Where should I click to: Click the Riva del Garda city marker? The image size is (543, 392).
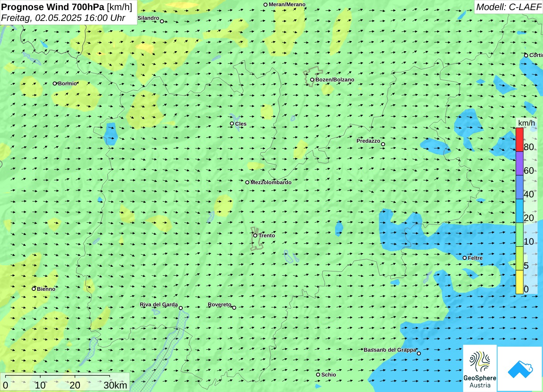pyautogui.click(x=180, y=308)
